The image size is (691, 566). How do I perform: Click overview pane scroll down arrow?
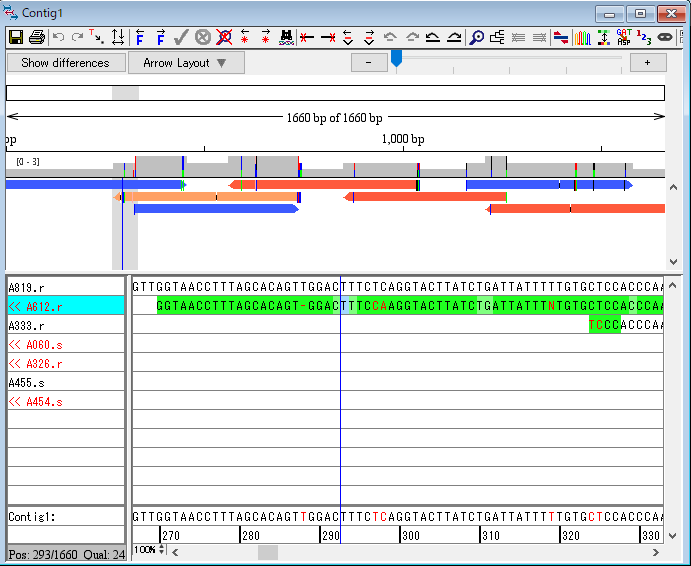coord(673,261)
